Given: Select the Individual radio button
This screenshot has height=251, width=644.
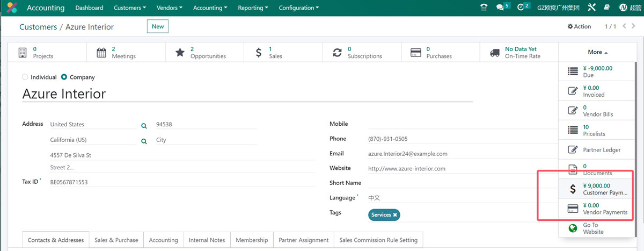Looking at the screenshot, I should (25, 77).
